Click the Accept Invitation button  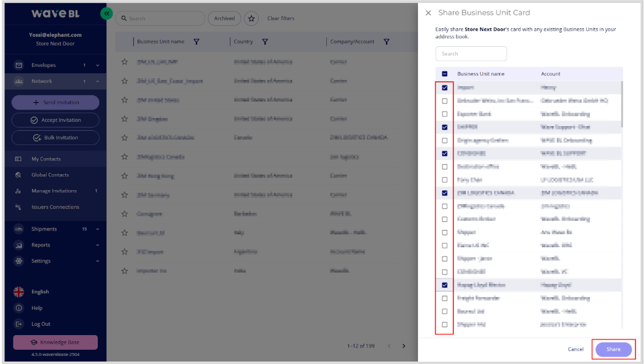coord(55,120)
